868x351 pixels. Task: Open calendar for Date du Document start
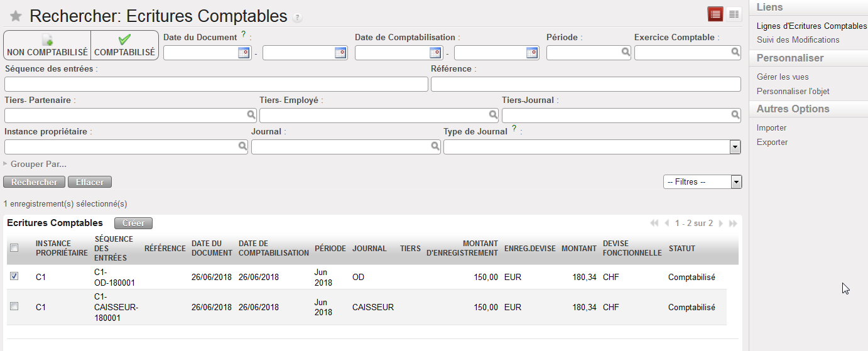pos(244,53)
